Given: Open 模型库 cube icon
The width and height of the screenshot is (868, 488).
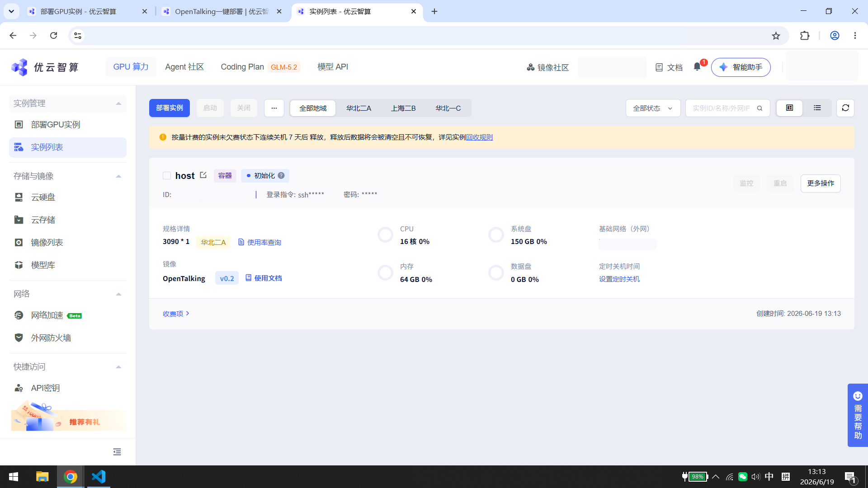Looking at the screenshot, I should pyautogui.click(x=19, y=265).
